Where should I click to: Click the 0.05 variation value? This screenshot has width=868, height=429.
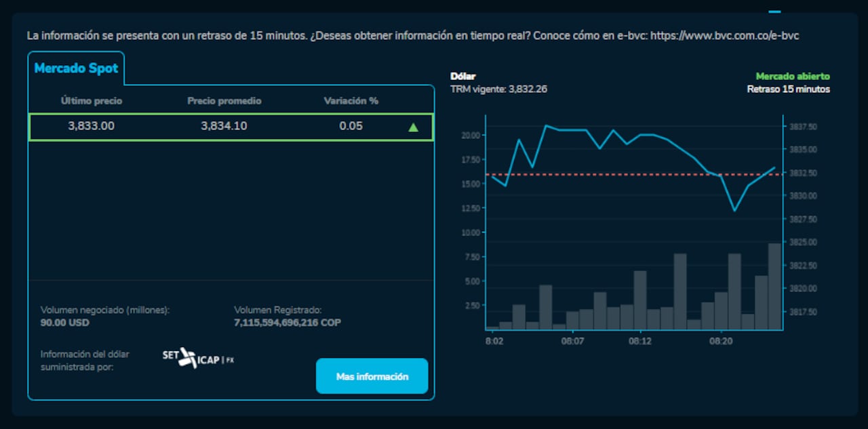[x=351, y=126]
